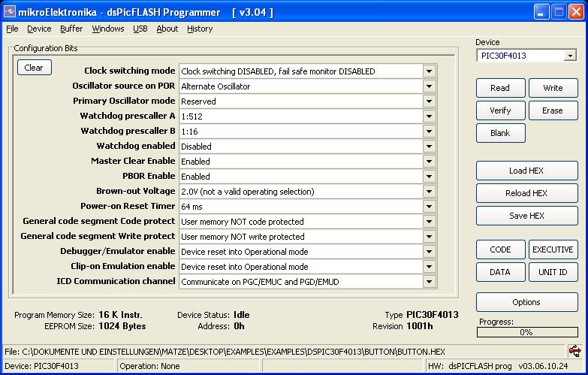Open the Device selector PIC30F4013 dropdown

tap(570, 56)
